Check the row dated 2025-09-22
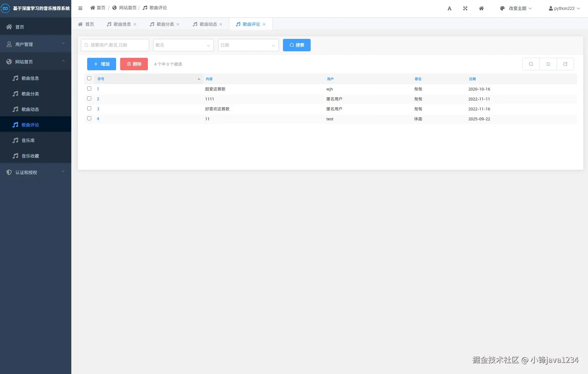The height and width of the screenshot is (374, 588). (89, 118)
